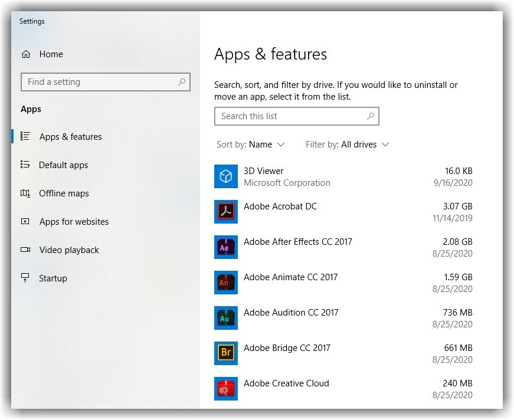The width and height of the screenshot is (514, 420).
Task: Focus the Find a setting search field
Action: (106, 82)
